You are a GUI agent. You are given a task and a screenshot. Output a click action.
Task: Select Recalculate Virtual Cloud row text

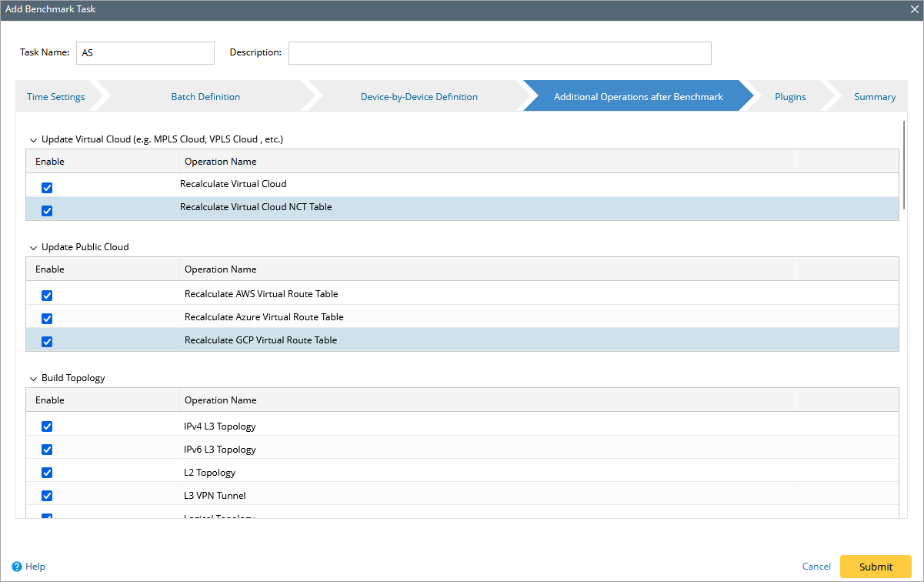click(233, 184)
